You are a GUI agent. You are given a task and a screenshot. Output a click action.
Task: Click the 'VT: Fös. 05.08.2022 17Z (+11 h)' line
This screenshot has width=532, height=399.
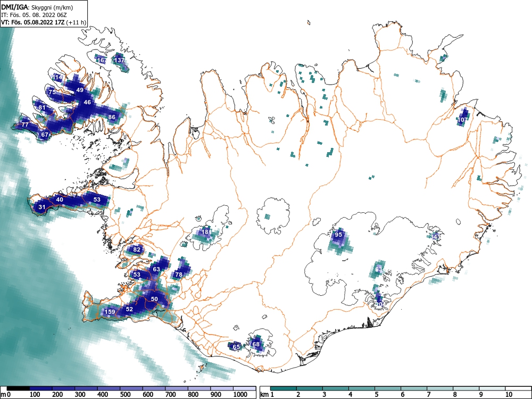tap(44, 22)
